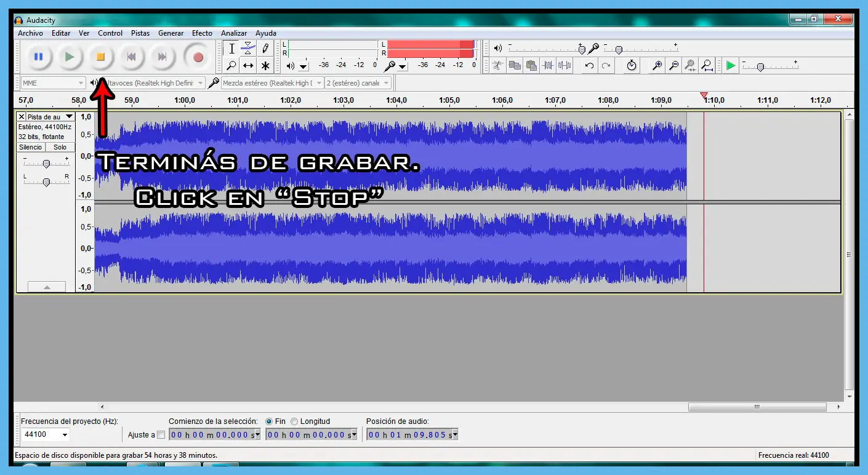Click the red timeline position marker
The height and width of the screenshot is (475, 868).
coord(704,95)
